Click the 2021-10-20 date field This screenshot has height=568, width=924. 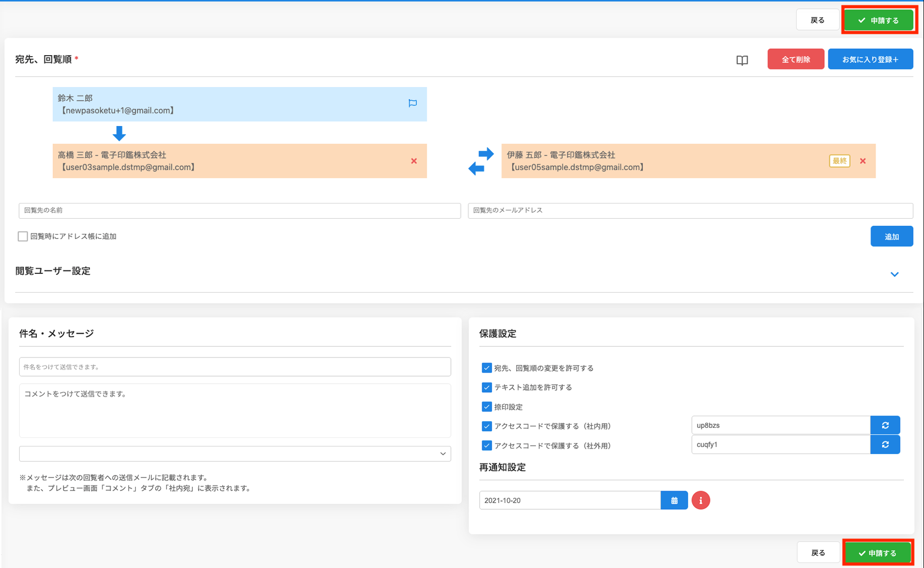570,500
